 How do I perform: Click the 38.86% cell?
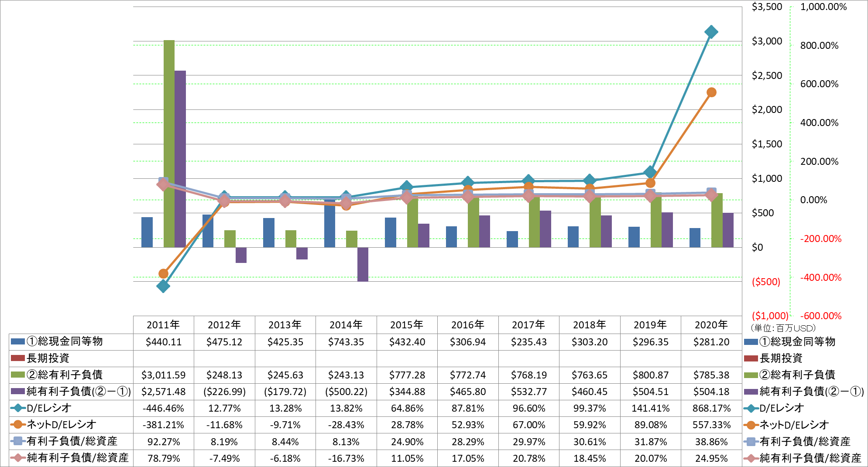coord(711,442)
